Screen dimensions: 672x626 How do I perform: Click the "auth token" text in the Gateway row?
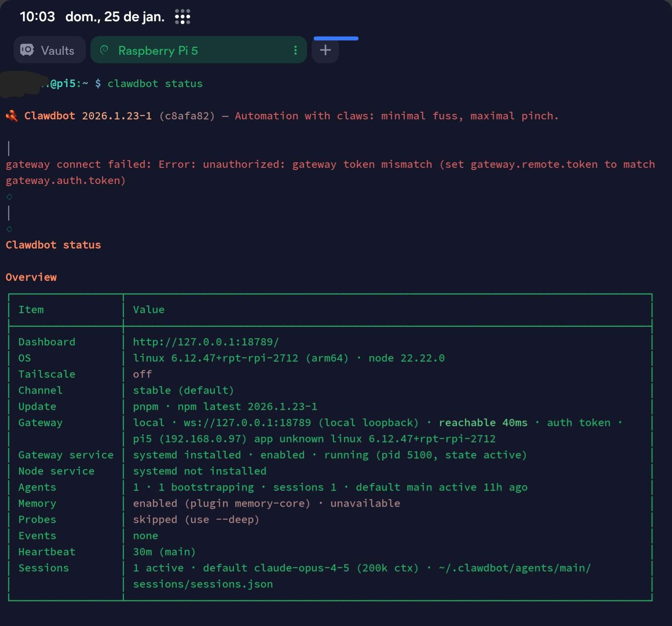pos(579,423)
